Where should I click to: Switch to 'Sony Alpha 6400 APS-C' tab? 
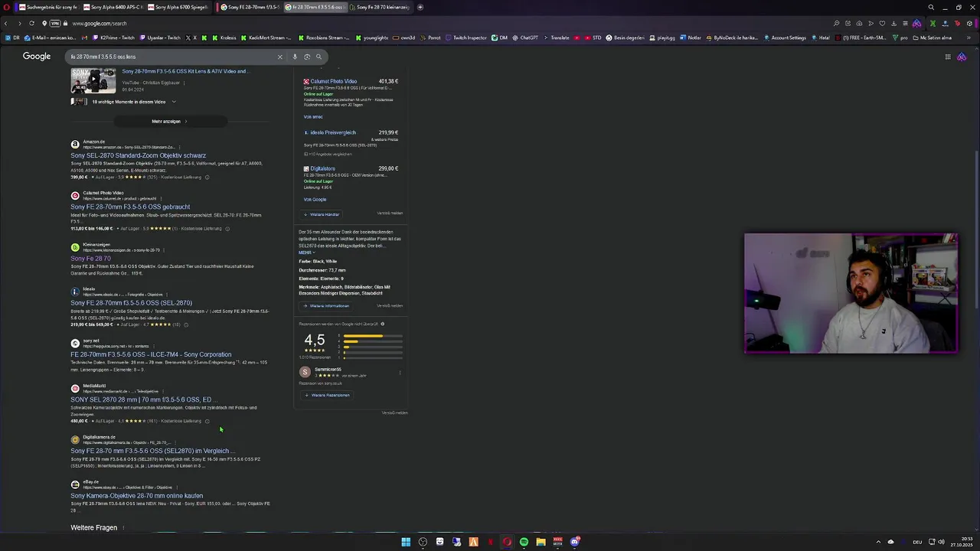[x=113, y=7]
